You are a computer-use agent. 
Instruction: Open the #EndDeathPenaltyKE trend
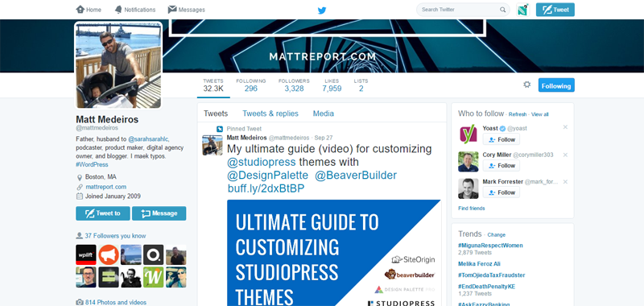[487, 287]
